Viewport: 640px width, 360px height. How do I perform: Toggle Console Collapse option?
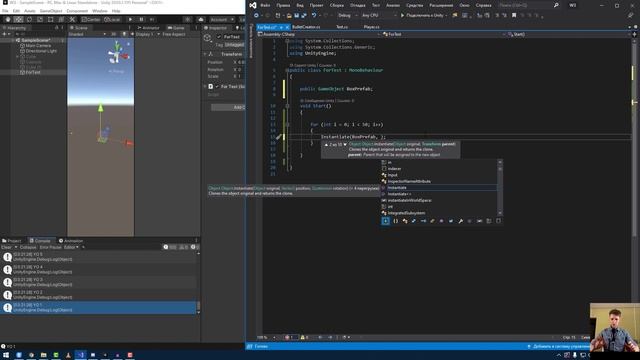pyautogui.click(x=28, y=247)
